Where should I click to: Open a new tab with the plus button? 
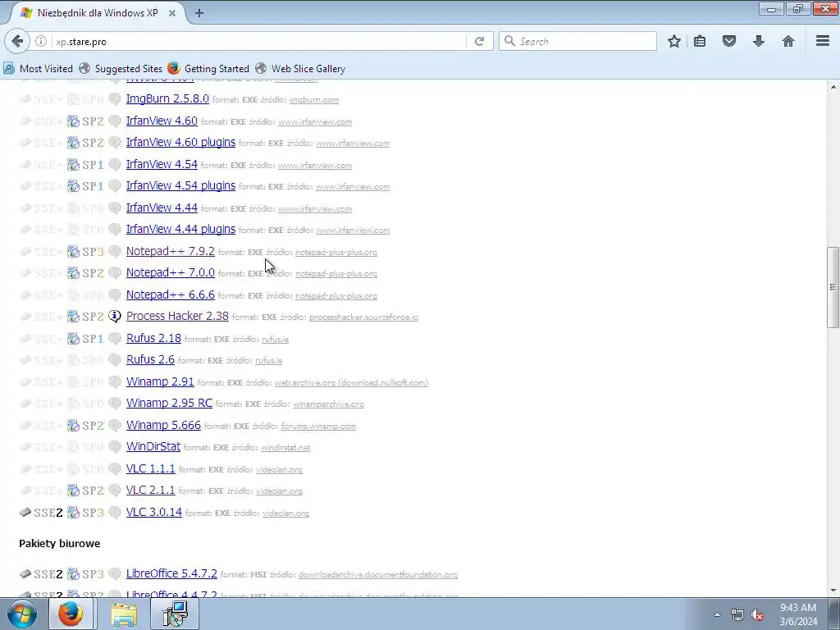(x=199, y=13)
